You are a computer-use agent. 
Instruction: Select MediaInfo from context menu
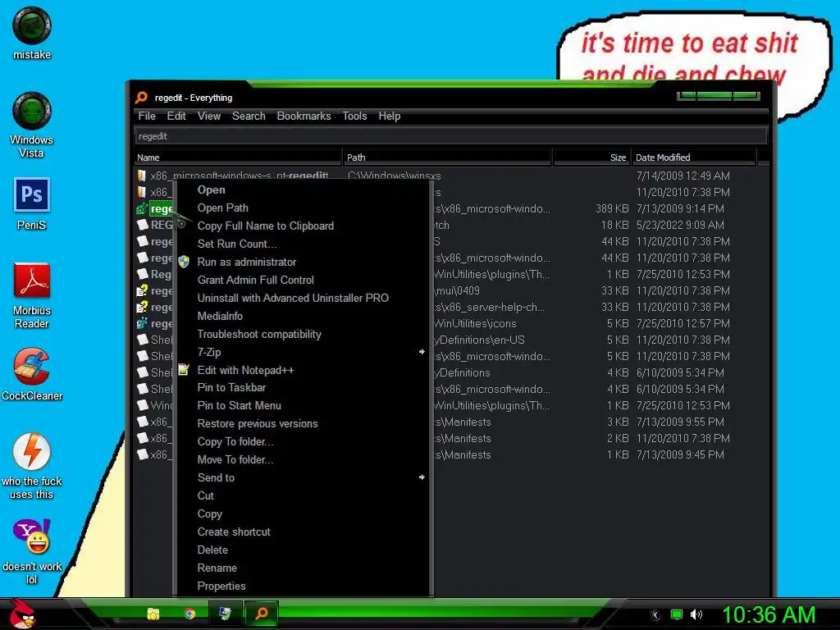point(220,316)
